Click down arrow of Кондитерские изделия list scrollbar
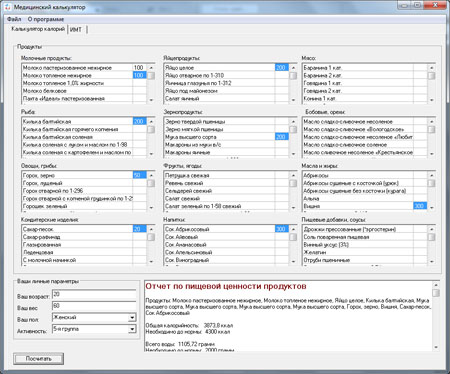The image size is (450, 374). tap(151, 262)
